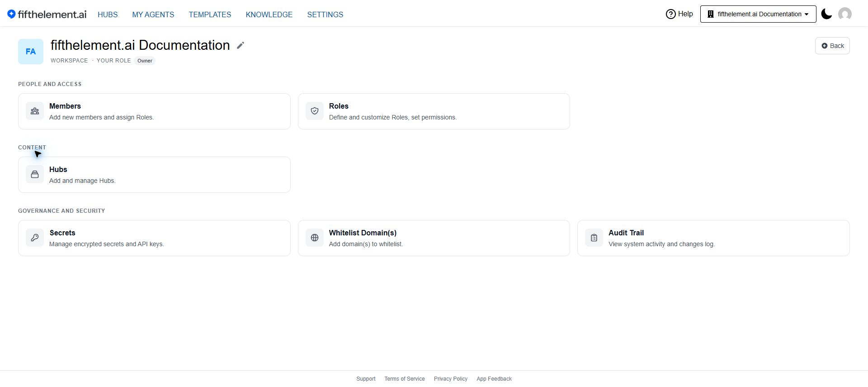Go to MY AGENTS in the navbar
The width and height of the screenshot is (868, 387).
click(153, 14)
